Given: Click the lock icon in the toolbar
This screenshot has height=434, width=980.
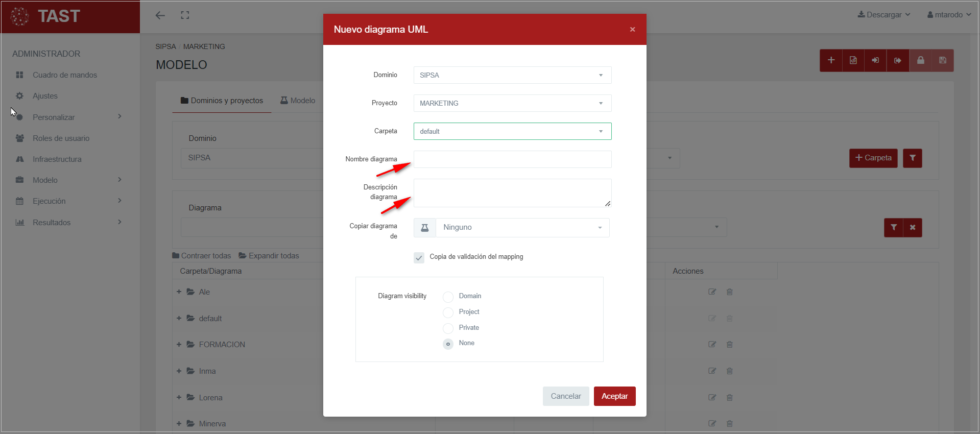Looking at the screenshot, I should (x=920, y=60).
